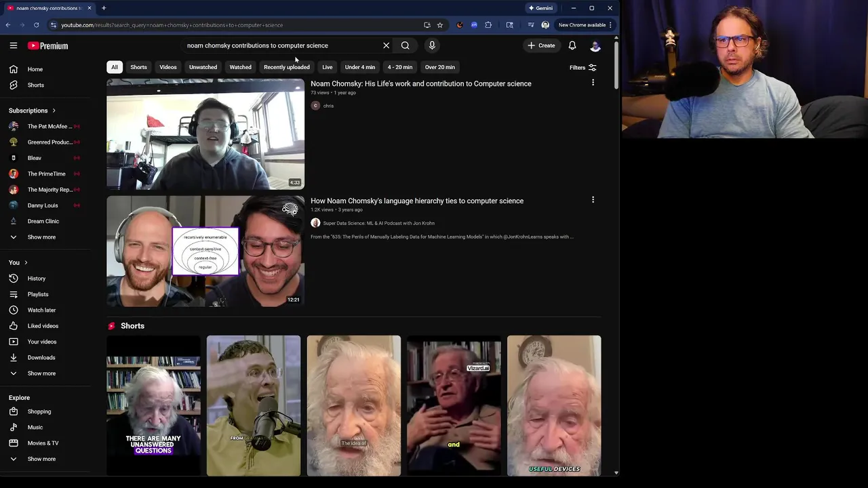Screen dimensions: 868x488
Task: Select the Under 4 min filter chip
Action: click(x=359, y=67)
